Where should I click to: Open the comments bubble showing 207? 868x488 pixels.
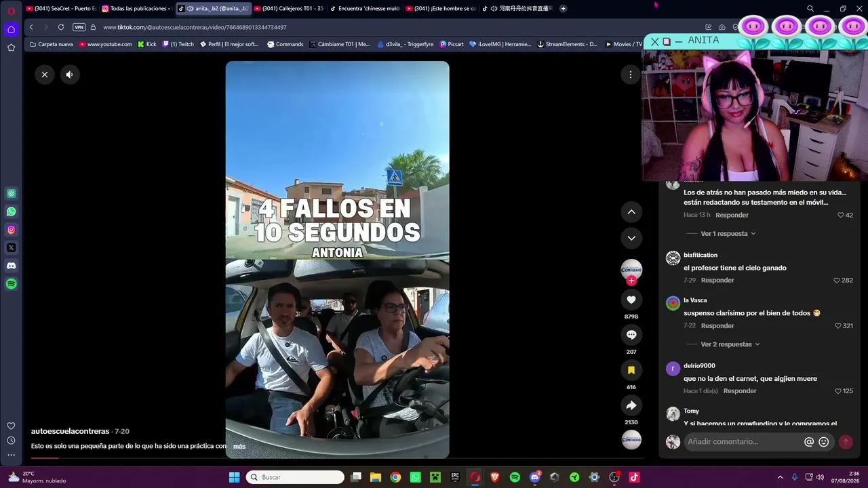click(x=631, y=335)
